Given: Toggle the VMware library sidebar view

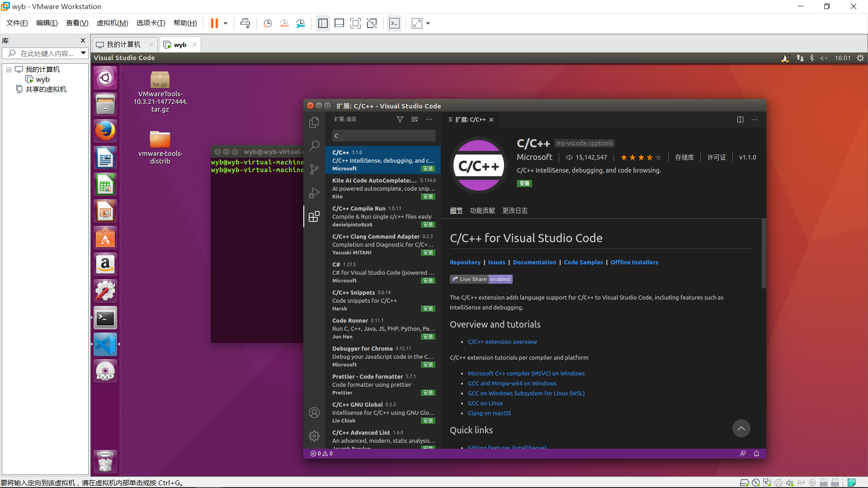Looking at the screenshot, I should coord(323,23).
